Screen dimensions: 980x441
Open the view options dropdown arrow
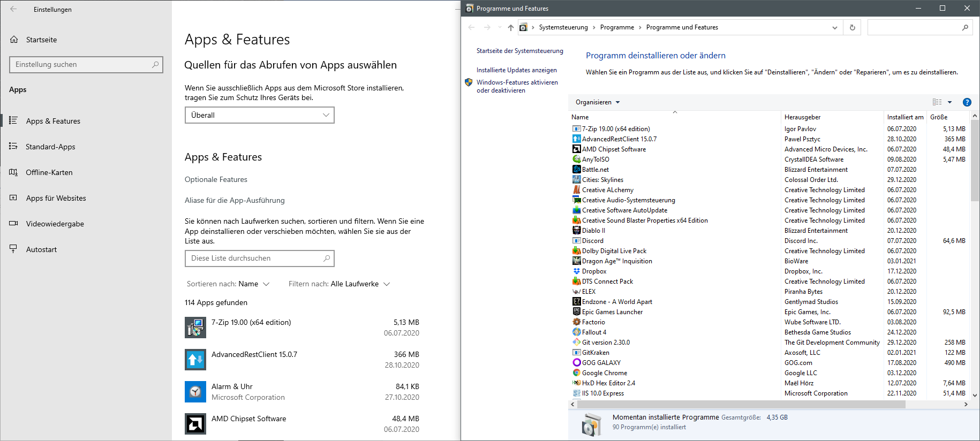click(950, 102)
